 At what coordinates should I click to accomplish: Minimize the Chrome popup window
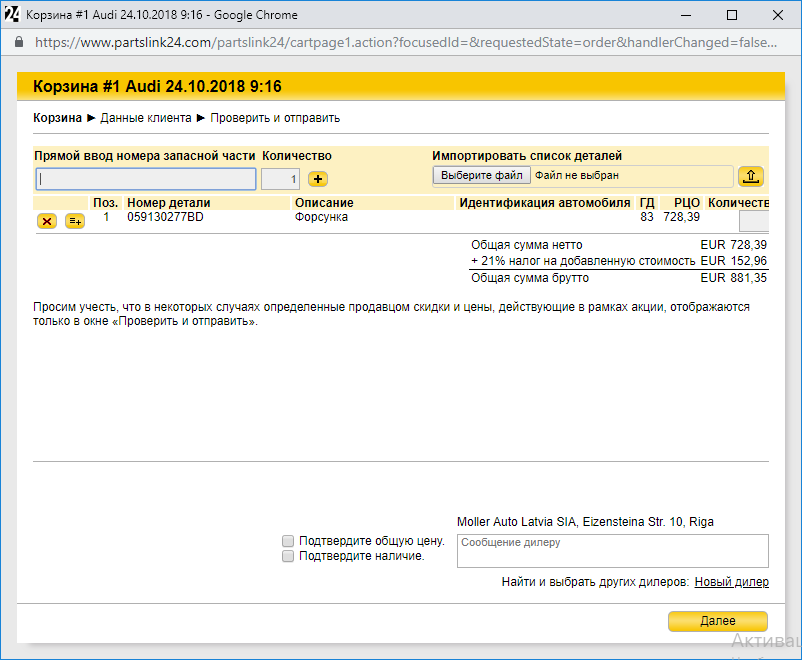686,15
